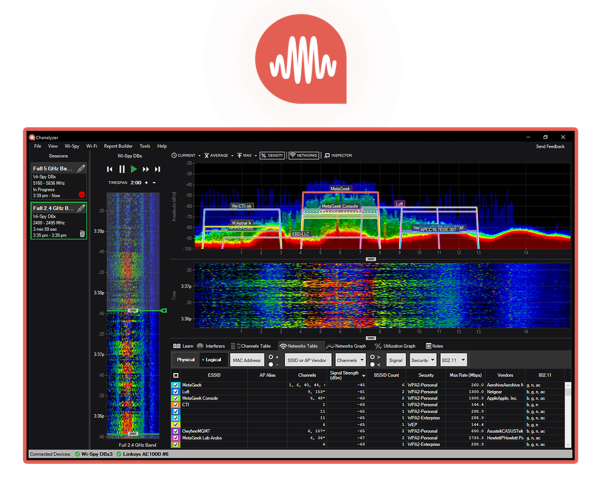Open the Tools menu
The height and width of the screenshot is (485, 600).
145,146
